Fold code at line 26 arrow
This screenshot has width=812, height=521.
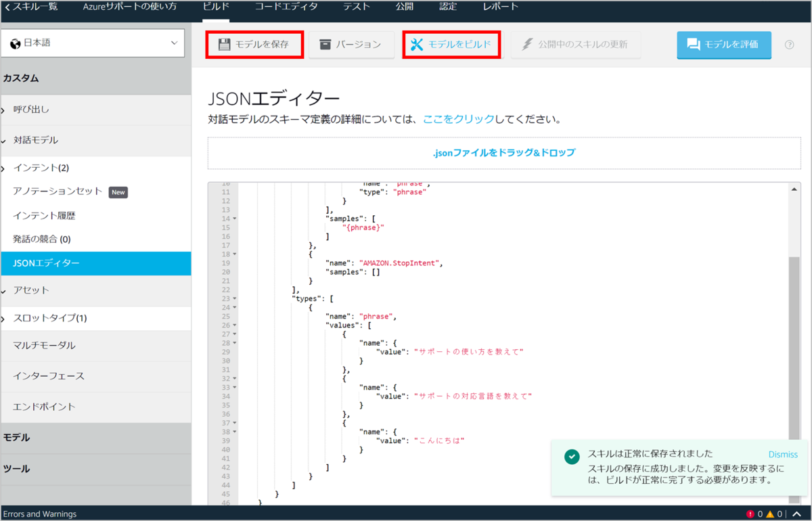point(235,325)
